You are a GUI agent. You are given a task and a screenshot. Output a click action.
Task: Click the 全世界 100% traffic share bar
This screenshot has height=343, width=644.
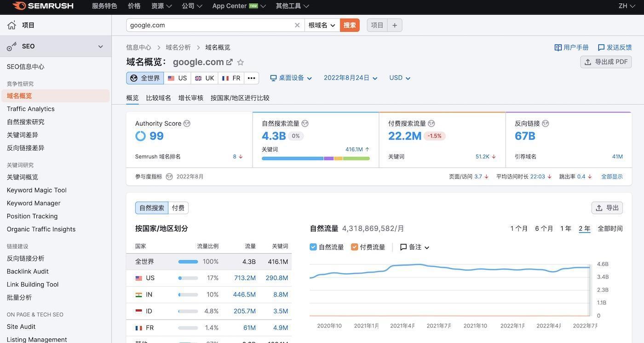[188, 262]
